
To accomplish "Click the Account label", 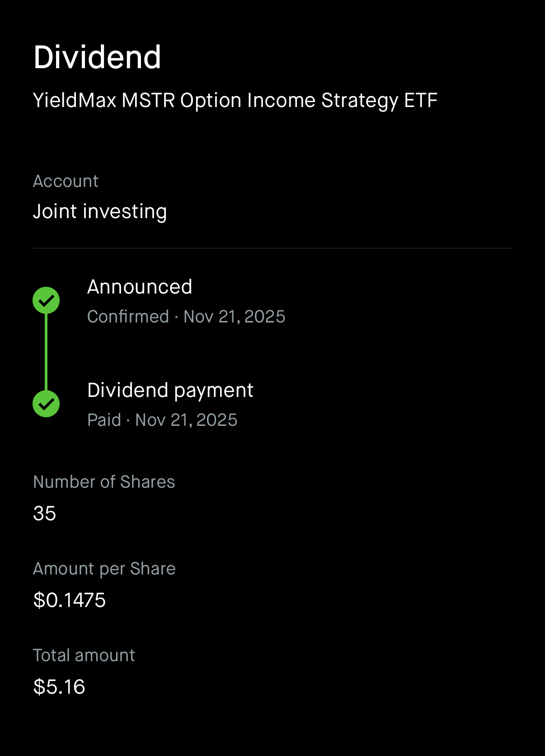I will coord(66,181).
